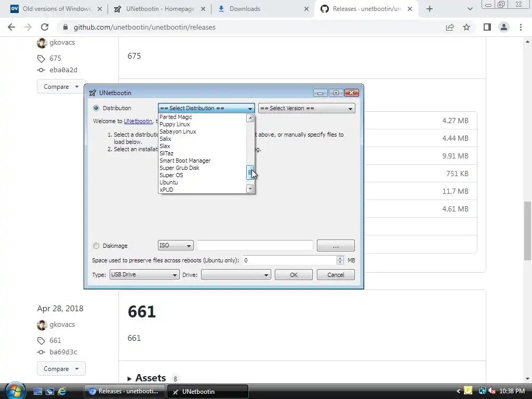Click the yellow P tray icon
Screen dimensions: 532x399
tap(468, 391)
